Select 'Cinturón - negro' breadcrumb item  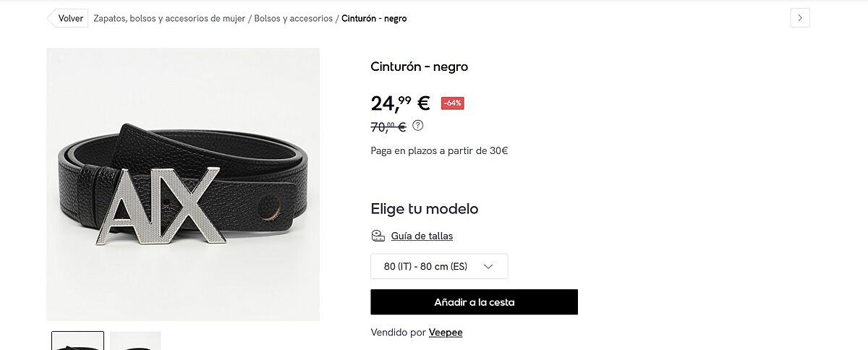click(374, 19)
